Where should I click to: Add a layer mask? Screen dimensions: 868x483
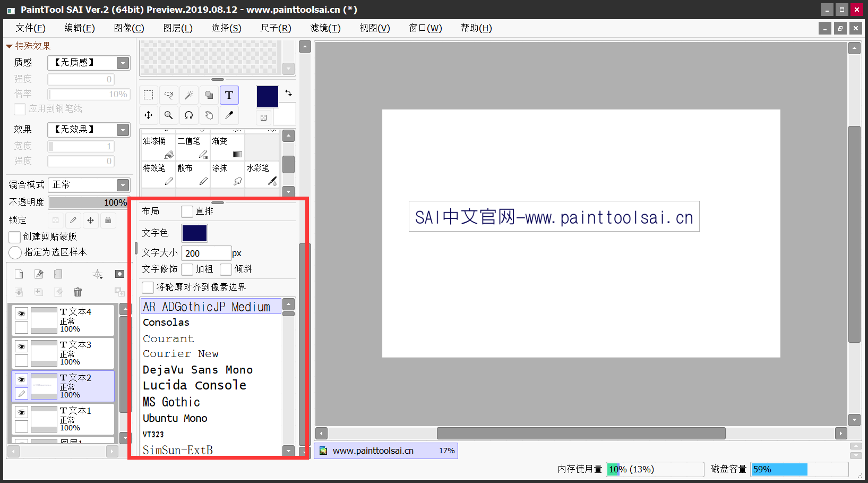click(x=119, y=274)
